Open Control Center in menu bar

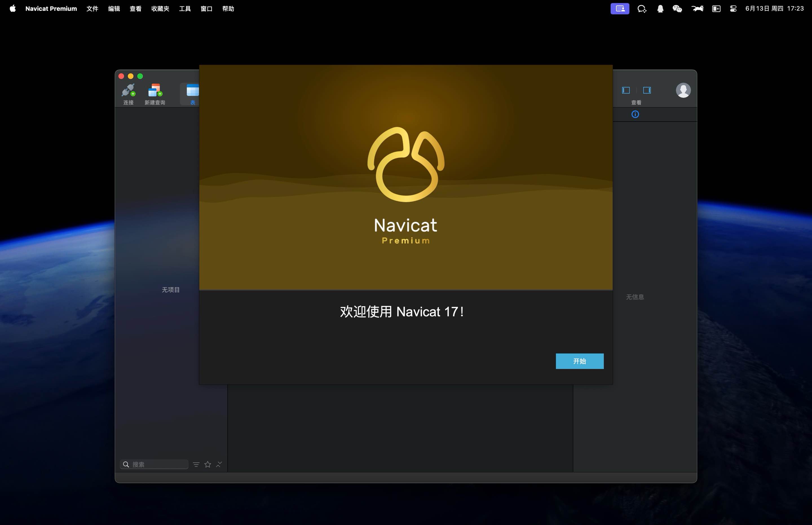pyautogui.click(x=733, y=8)
